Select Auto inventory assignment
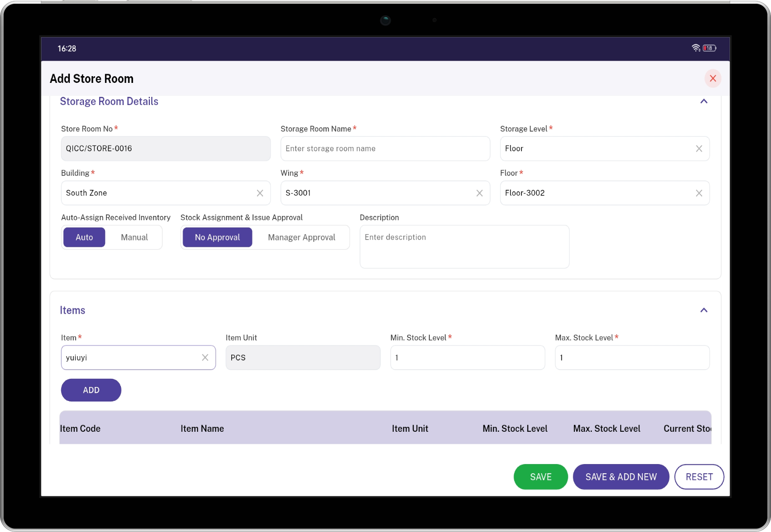 coord(84,238)
